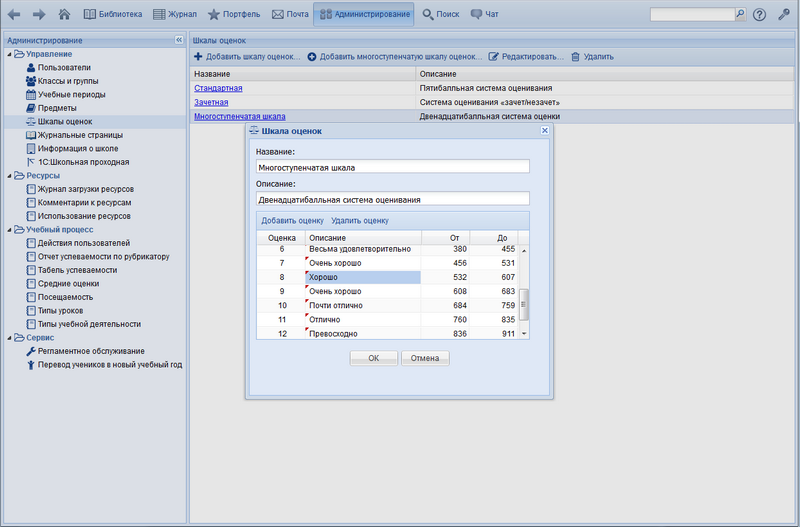Open Табель успеваемости report
The height and width of the screenshot is (527, 800).
point(77,270)
